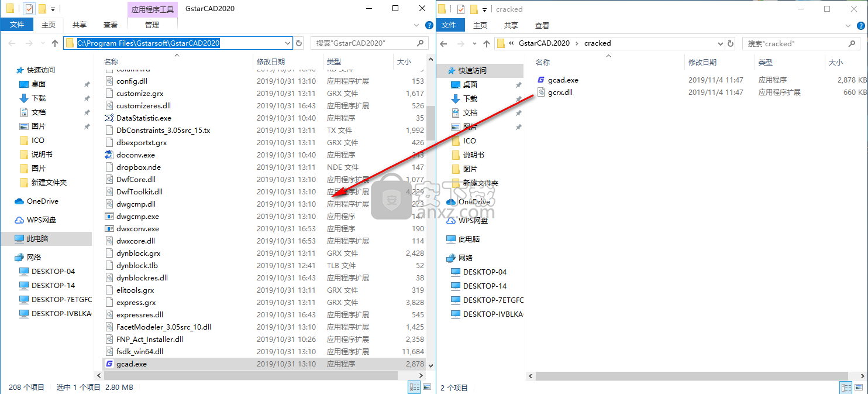Open recent locations dropdown in cracked window
Screen dimensions: 868x394
click(x=474, y=44)
